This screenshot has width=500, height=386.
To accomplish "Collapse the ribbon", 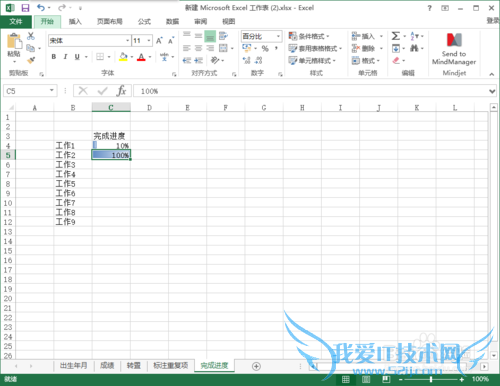I will 492,74.
